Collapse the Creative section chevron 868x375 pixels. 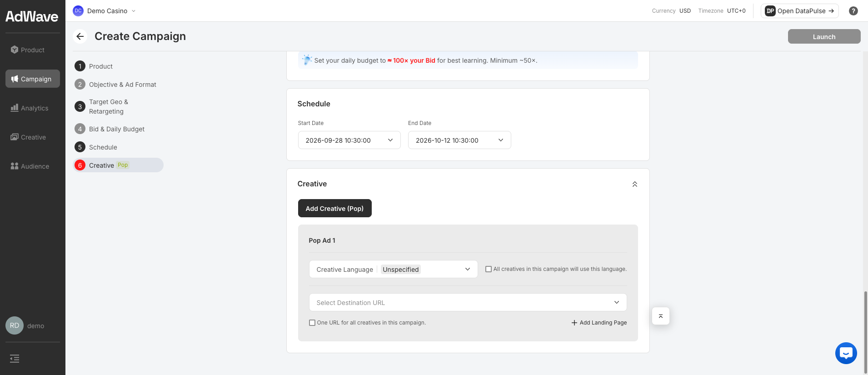(x=634, y=184)
